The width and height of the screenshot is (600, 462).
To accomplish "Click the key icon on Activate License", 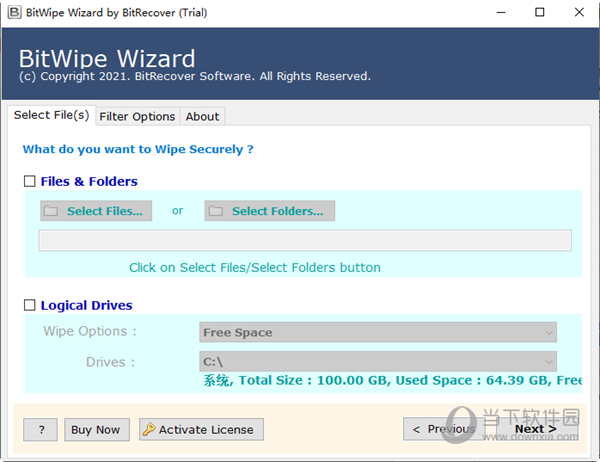I will 149,429.
